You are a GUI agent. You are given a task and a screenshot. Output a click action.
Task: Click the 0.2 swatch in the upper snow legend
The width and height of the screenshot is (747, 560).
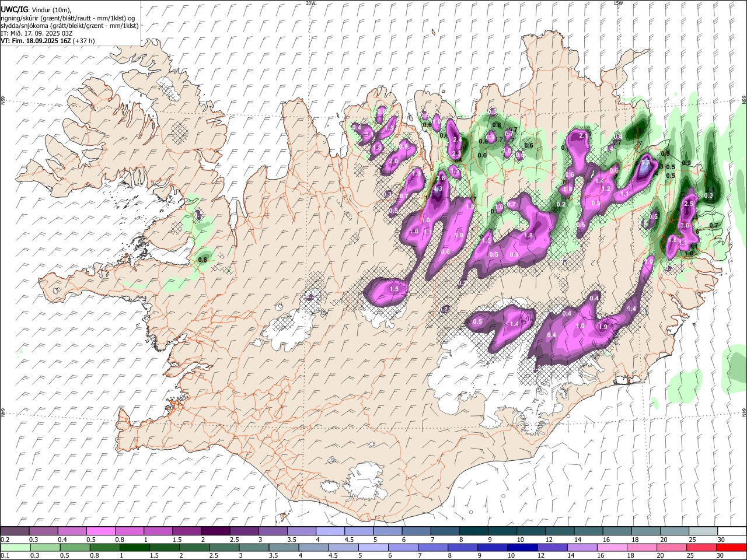tap(15, 531)
